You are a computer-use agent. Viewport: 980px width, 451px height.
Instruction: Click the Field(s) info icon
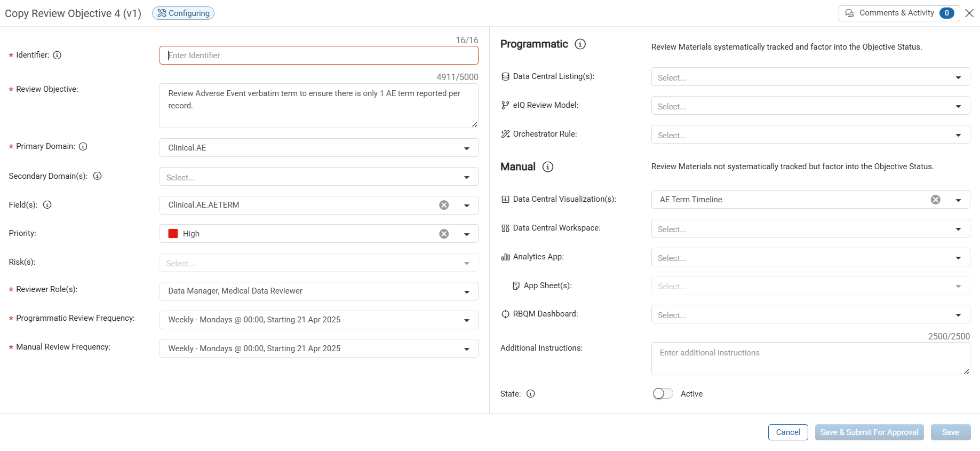47,204
